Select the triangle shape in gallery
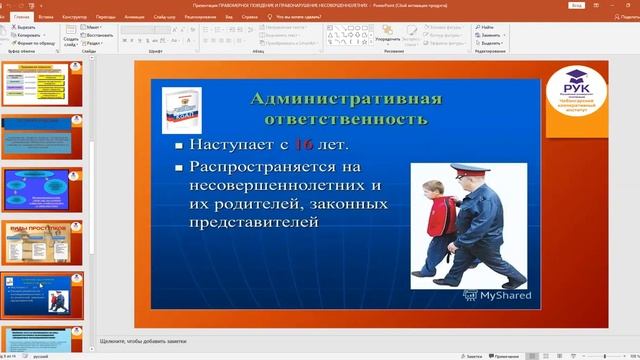The width and height of the screenshot is (640, 360). tap(330, 35)
